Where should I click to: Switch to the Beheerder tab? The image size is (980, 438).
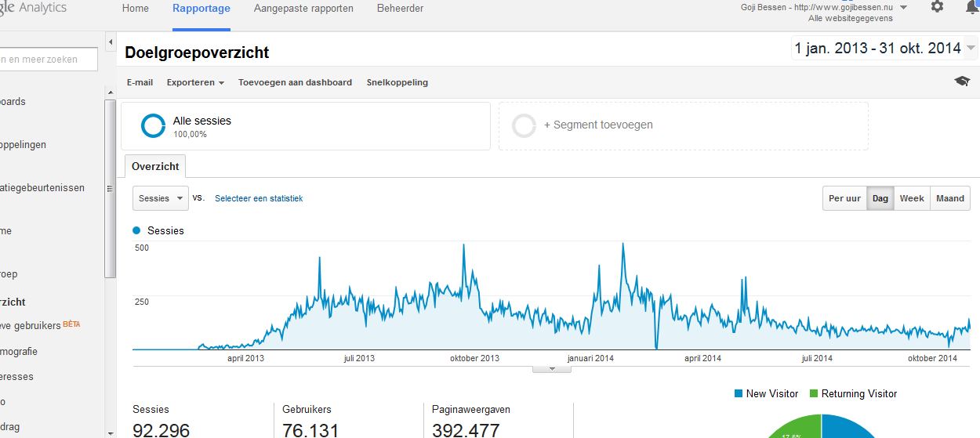coord(400,9)
